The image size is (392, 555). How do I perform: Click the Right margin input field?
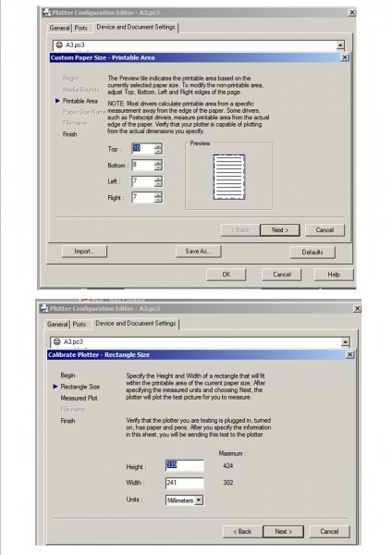point(143,197)
